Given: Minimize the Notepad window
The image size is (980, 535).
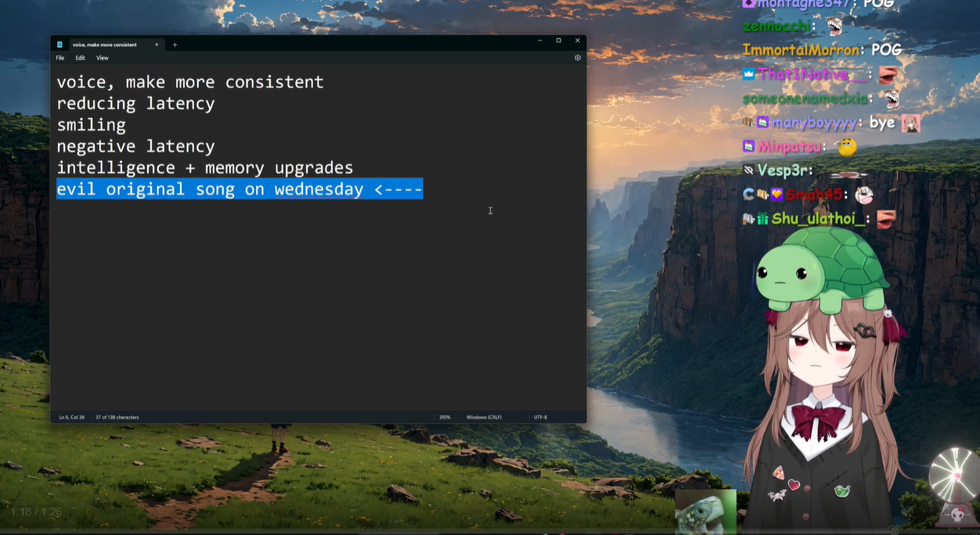Looking at the screenshot, I should [x=539, y=41].
